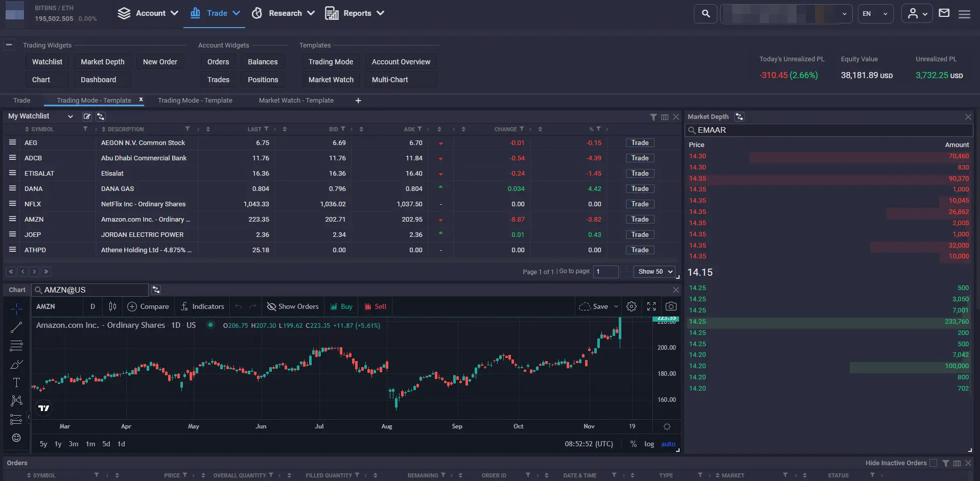Viewport: 980px width, 481px height.
Task: Close the active Trading Mode - Template tab
Action: point(141,100)
